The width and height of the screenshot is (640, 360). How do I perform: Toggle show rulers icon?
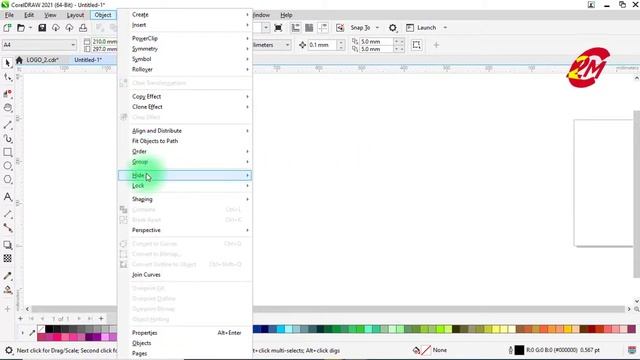(296, 28)
